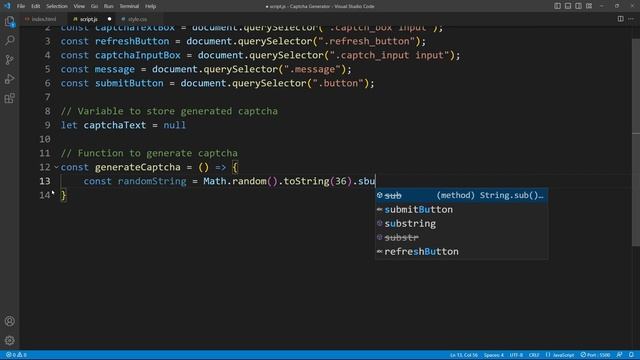Screen dimensions: 640x360
Task: Toggle the bottom panel layout icon
Action: click(568, 6)
